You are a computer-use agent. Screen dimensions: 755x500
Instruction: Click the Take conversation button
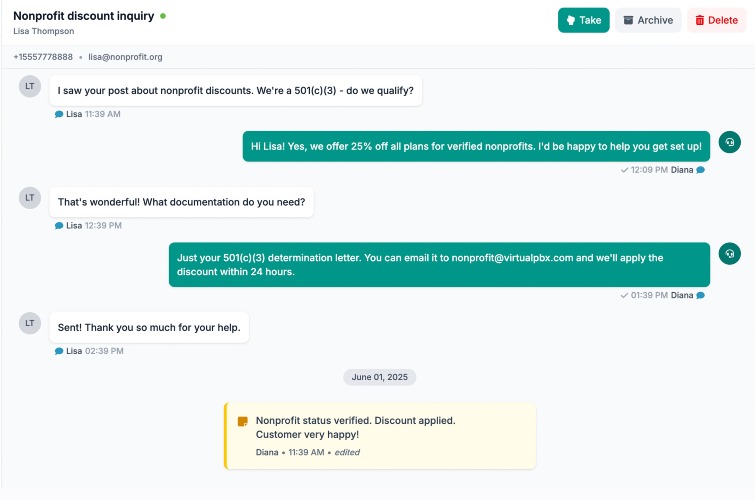(x=583, y=20)
